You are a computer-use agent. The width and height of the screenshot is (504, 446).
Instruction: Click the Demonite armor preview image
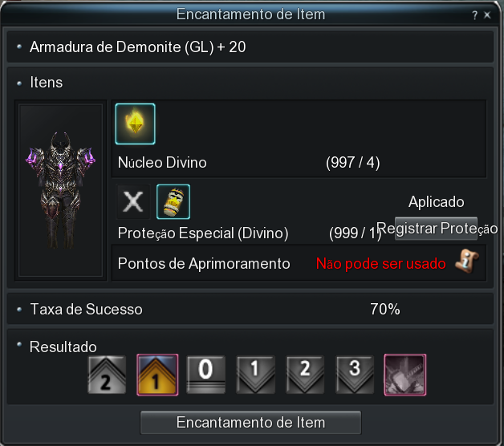[x=60, y=190]
